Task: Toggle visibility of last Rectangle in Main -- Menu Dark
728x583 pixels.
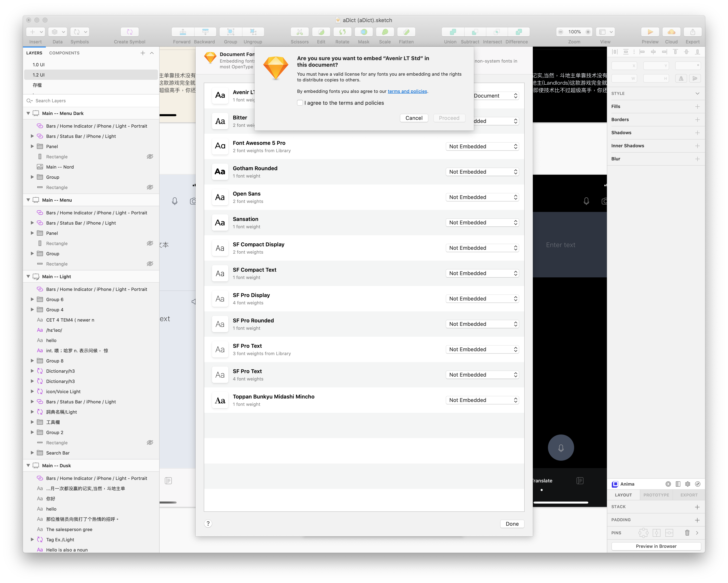Action: point(150,187)
